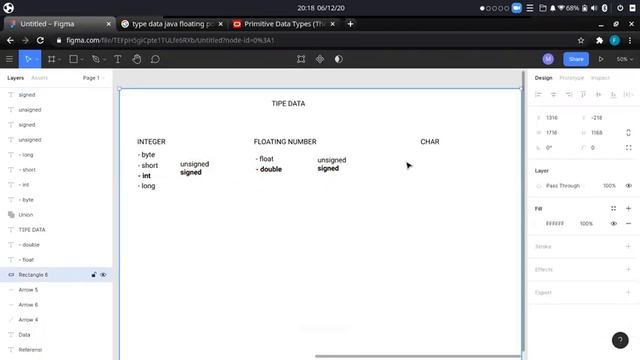Switch to the Prototype tab
This screenshot has width=640, height=360.
(x=571, y=78)
